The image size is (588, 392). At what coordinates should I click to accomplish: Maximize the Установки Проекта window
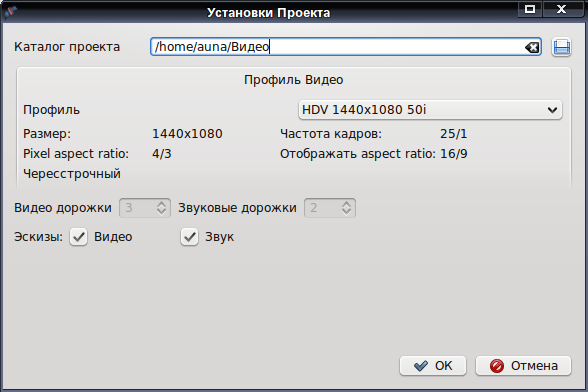pos(530,9)
